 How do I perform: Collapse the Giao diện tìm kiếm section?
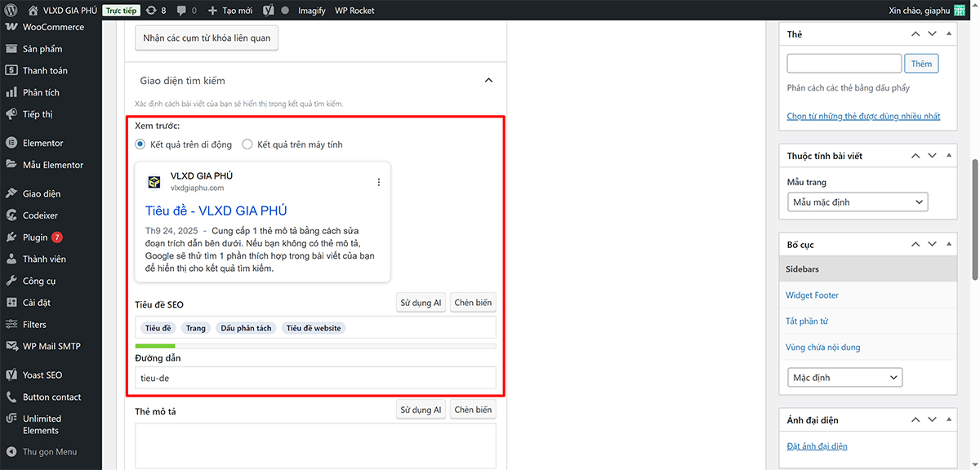pyautogui.click(x=488, y=81)
